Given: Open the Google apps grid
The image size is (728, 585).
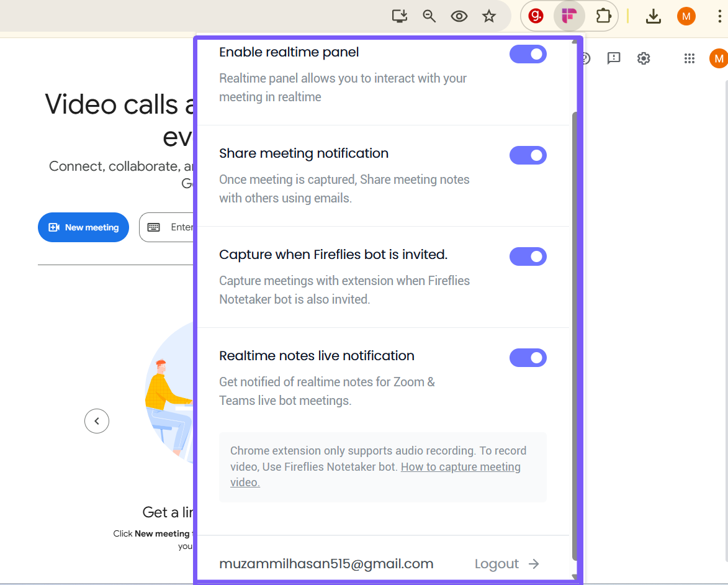Looking at the screenshot, I should click(x=689, y=58).
